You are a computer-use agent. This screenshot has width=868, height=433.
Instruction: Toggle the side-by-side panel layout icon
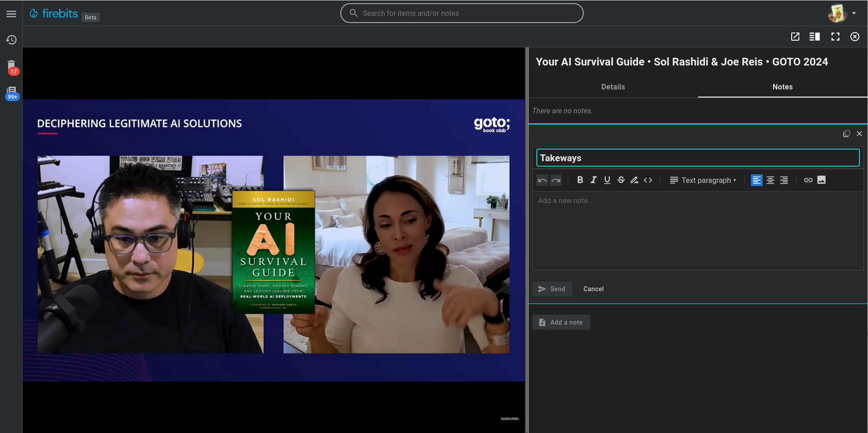[x=815, y=37]
